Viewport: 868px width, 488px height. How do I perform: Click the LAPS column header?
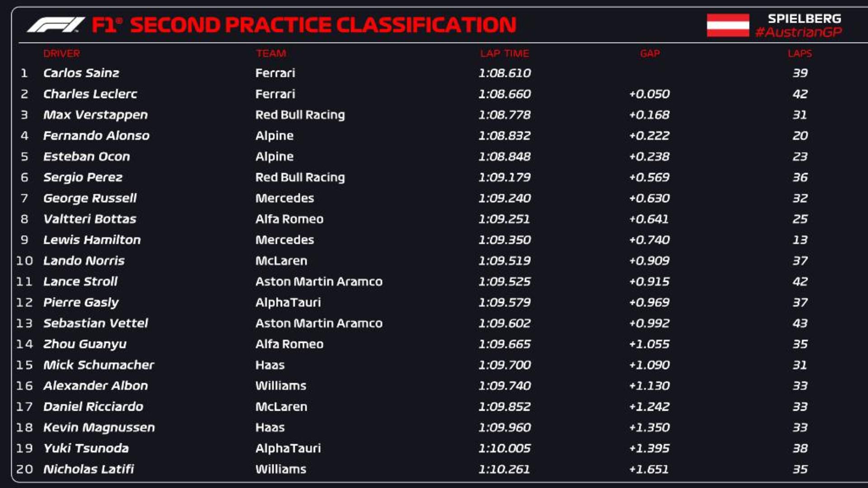(800, 53)
